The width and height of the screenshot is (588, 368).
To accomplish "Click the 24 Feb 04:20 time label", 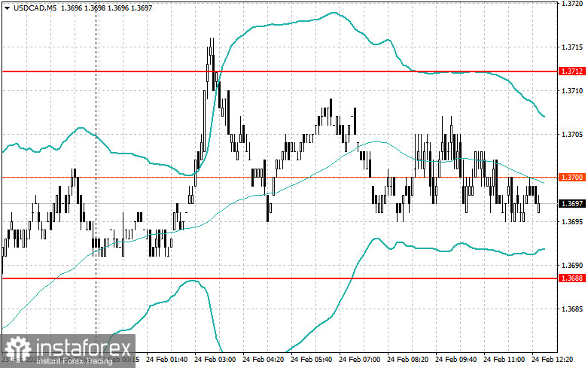I will 263,360.
